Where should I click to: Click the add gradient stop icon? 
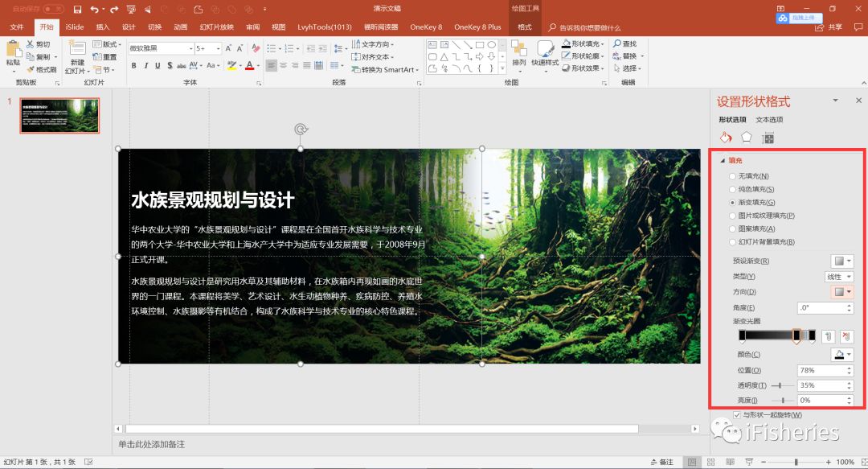tap(829, 335)
